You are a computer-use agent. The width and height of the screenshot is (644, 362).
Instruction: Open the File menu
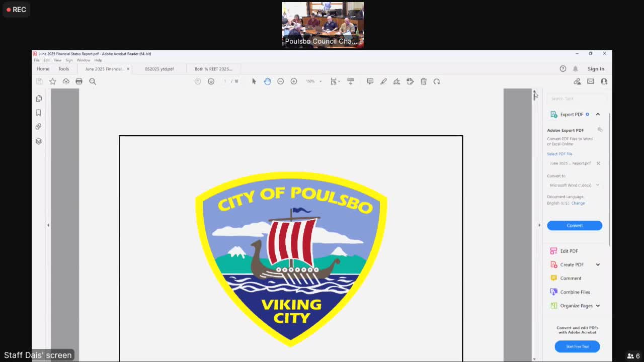click(x=37, y=60)
